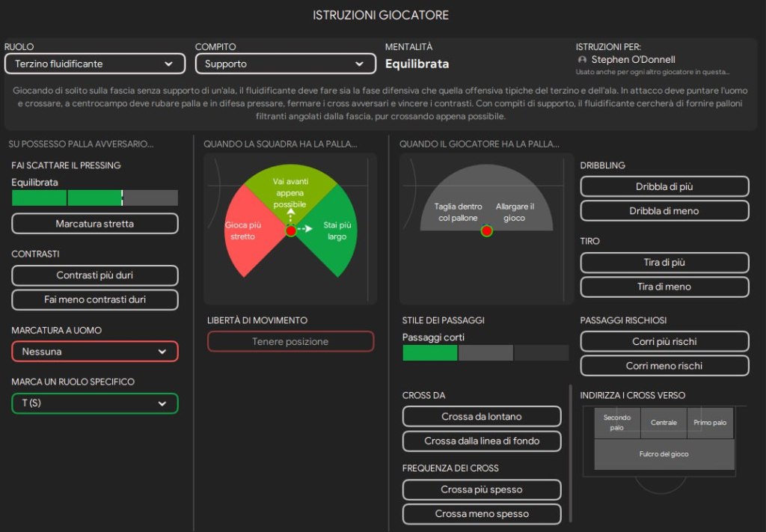Select the 'Vai avanti appena possibile' wedge

tap(289, 187)
